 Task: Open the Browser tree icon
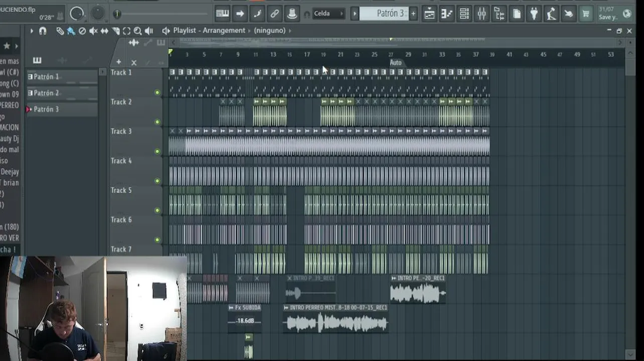pyautogui.click(x=499, y=14)
